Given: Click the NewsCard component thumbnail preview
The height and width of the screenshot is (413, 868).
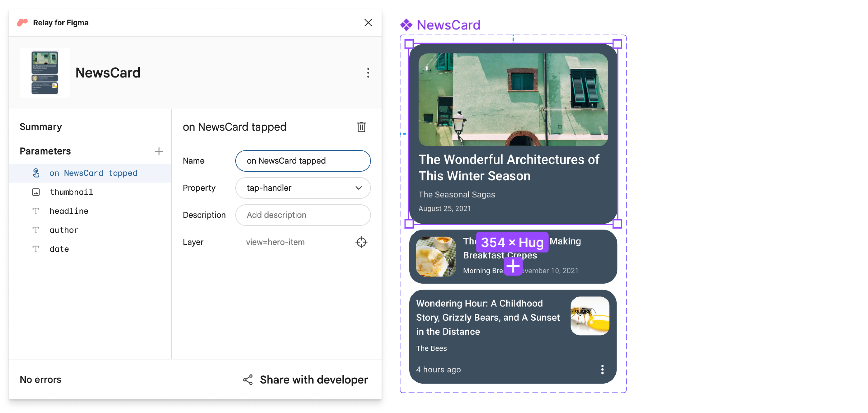Looking at the screenshot, I should 45,72.
